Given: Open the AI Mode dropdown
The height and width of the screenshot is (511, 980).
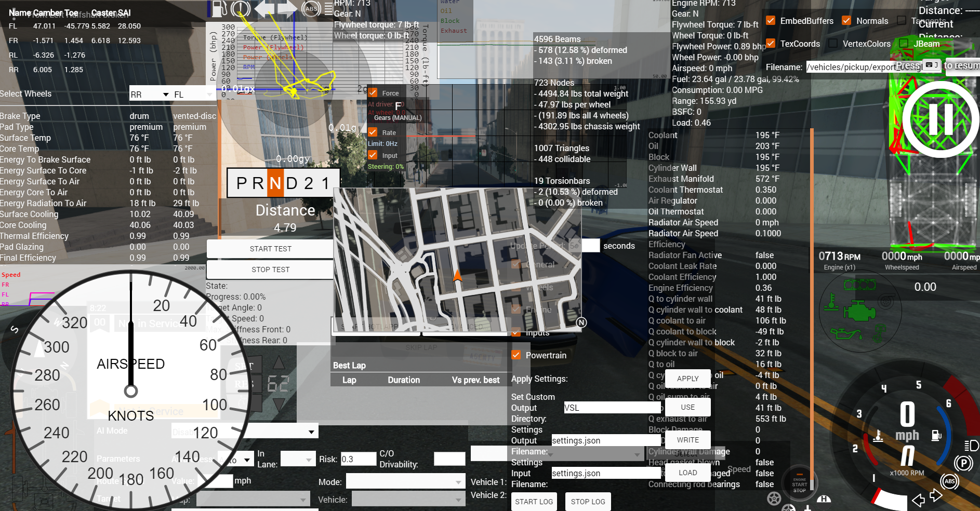Looking at the screenshot, I should coord(244,432).
